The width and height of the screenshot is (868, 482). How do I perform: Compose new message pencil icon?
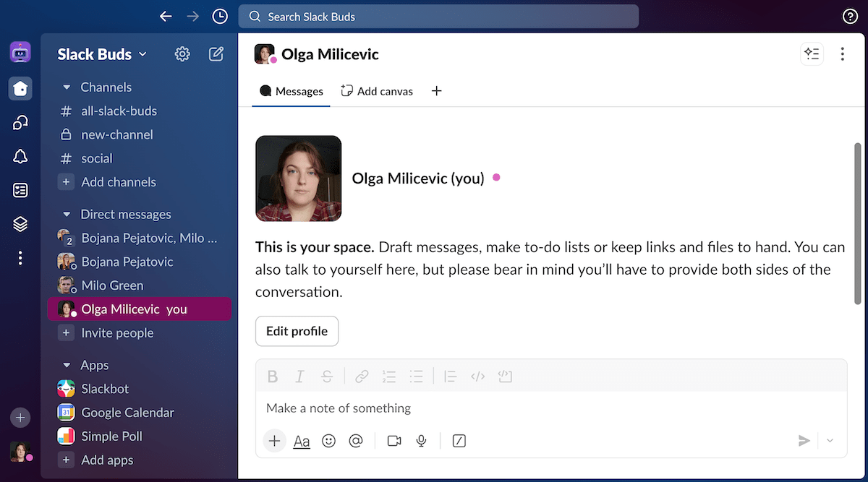[x=216, y=53]
